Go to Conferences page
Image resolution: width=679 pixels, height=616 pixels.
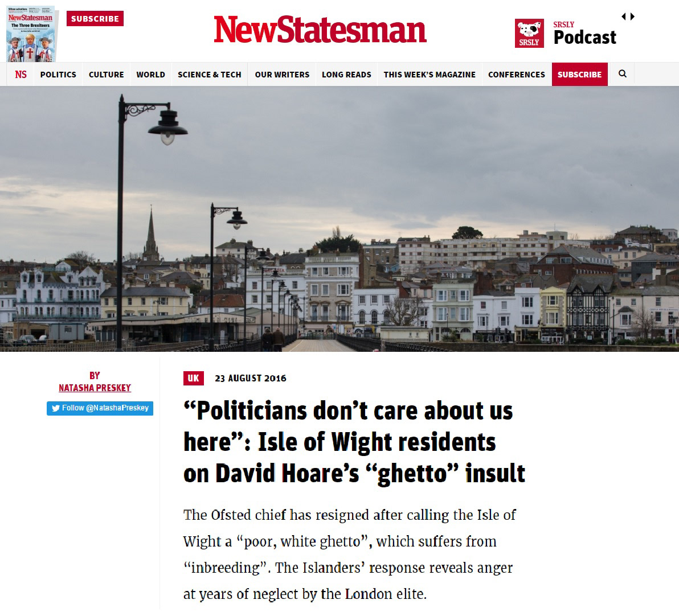(517, 75)
